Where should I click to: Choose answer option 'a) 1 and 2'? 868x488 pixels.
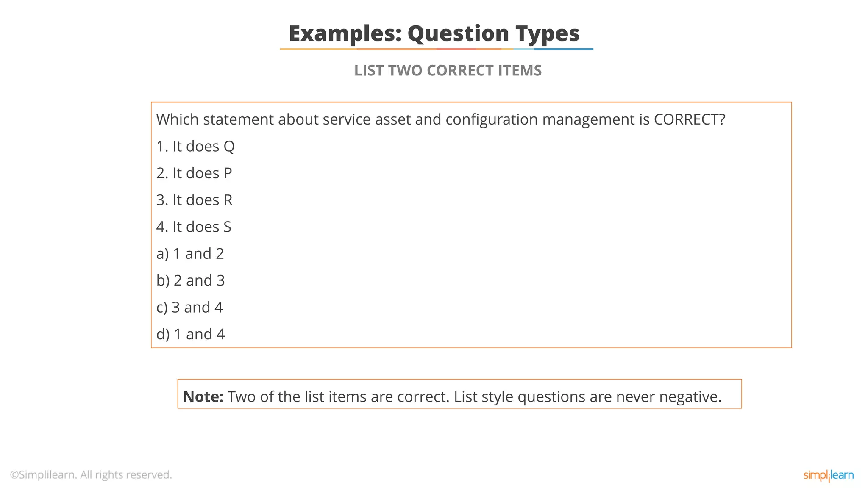click(x=190, y=254)
